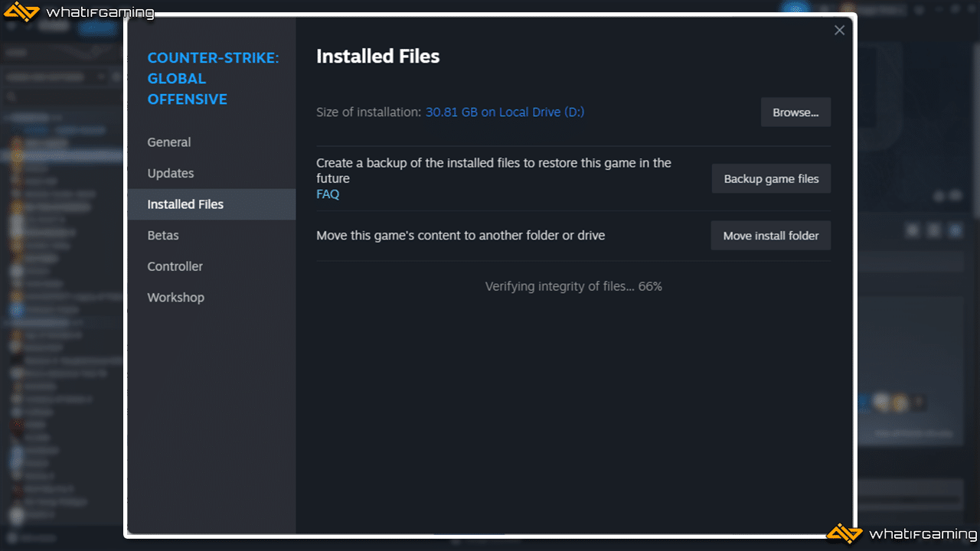Image resolution: width=980 pixels, height=551 pixels.
Task: Select the Installed Files tab
Action: [x=211, y=204]
